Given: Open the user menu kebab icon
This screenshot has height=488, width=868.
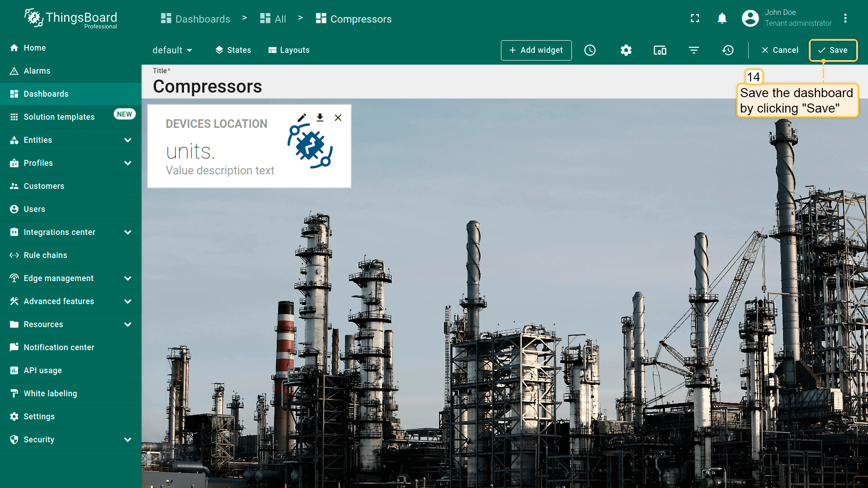Looking at the screenshot, I should tap(845, 19).
